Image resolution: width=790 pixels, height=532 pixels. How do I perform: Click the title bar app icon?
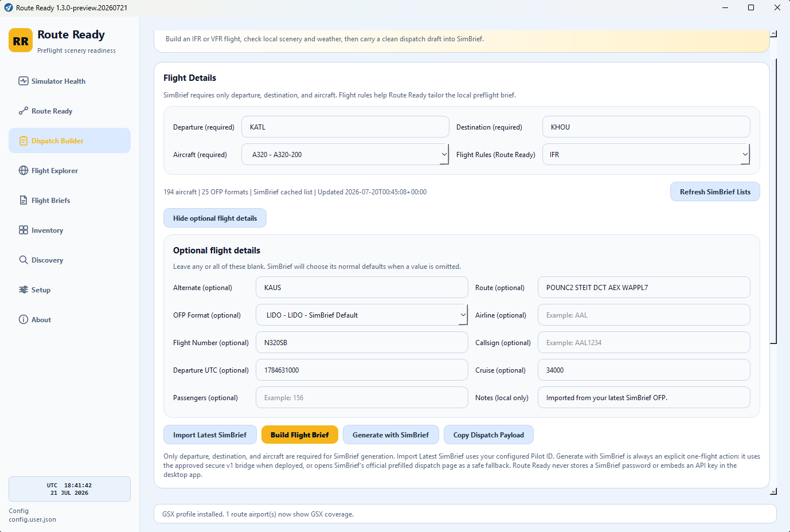[9, 7]
